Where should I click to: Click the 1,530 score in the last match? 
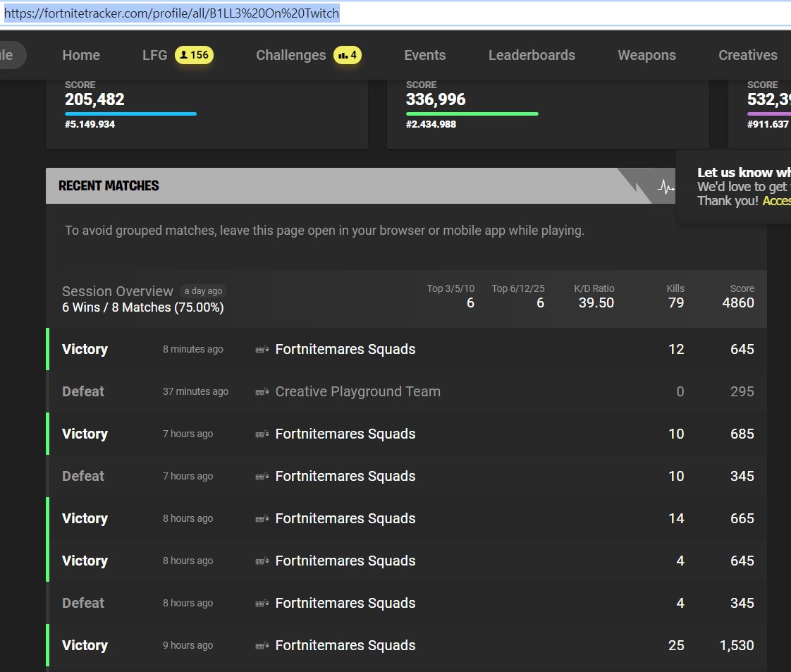click(737, 645)
